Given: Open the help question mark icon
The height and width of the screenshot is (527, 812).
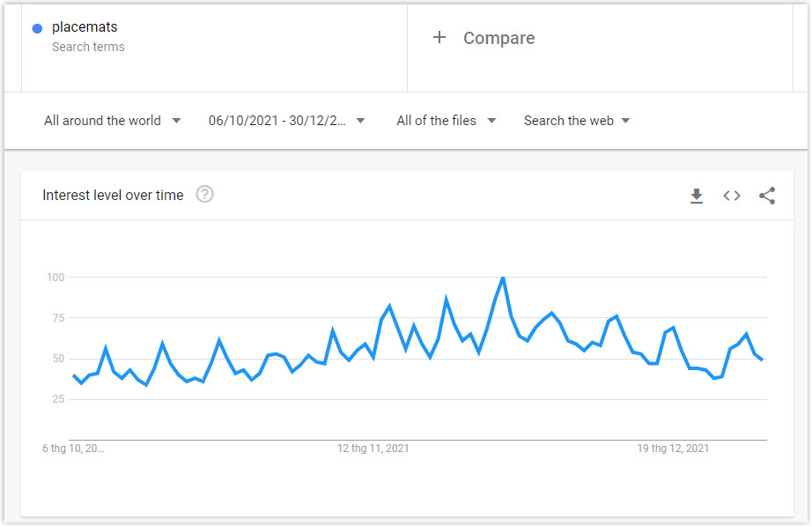Looking at the screenshot, I should tap(204, 195).
